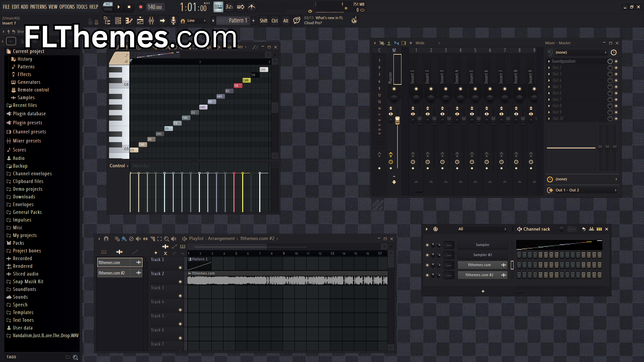Screen dimensions: 644x362
Task: Toggle the mixer view toolbar icon
Action: point(151,21)
